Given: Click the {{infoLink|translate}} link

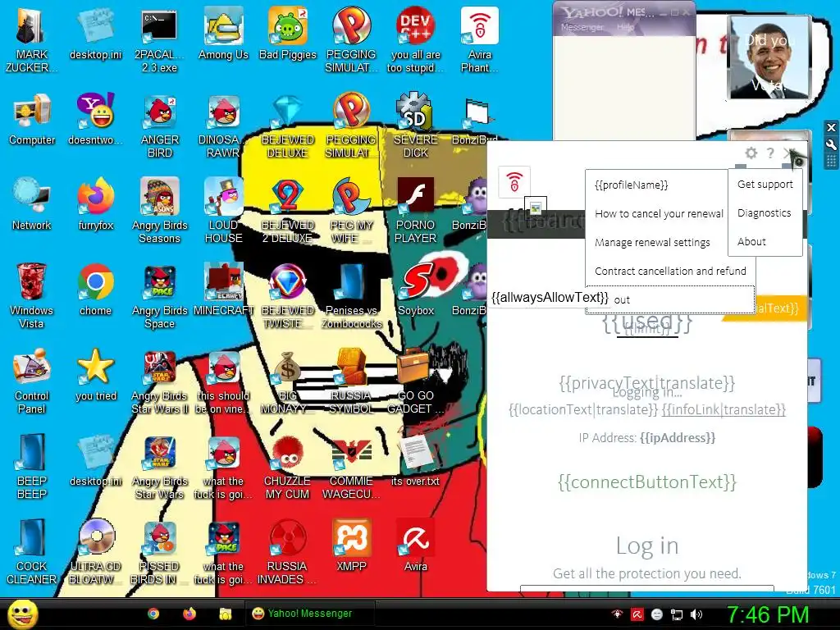Looking at the screenshot, I should 724,410.
